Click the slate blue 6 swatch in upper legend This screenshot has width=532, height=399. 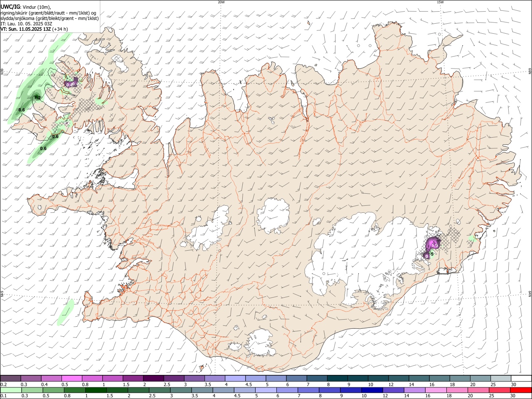click(296, 378)
